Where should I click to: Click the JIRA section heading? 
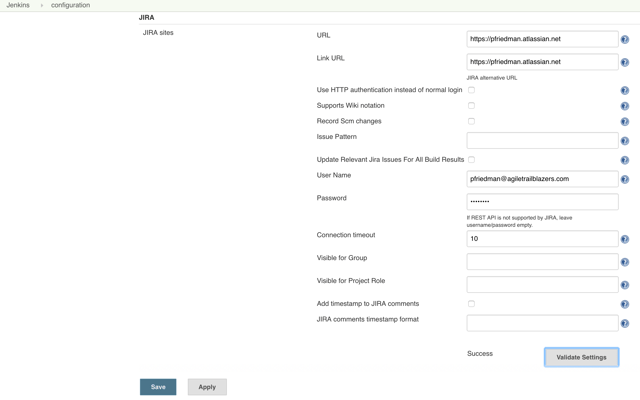tap(147, 18)
